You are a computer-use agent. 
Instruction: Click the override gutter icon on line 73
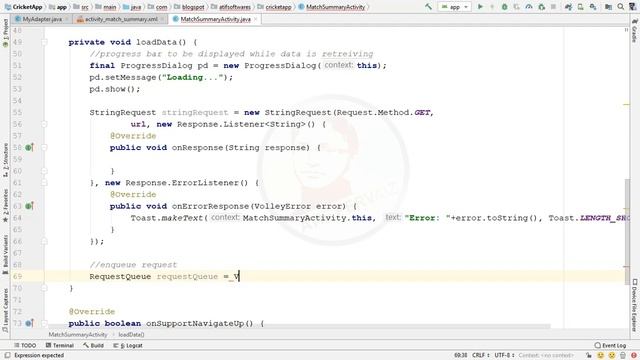(29, 323)
